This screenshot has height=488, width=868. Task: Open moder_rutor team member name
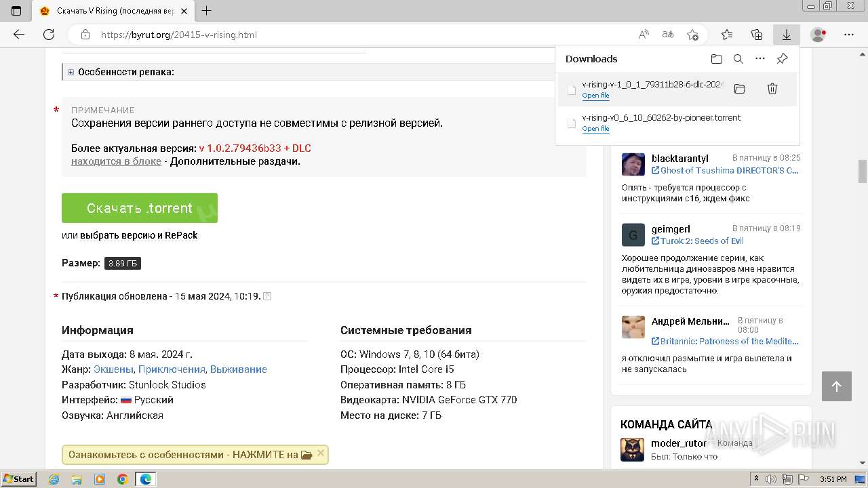tap(679, 443)
